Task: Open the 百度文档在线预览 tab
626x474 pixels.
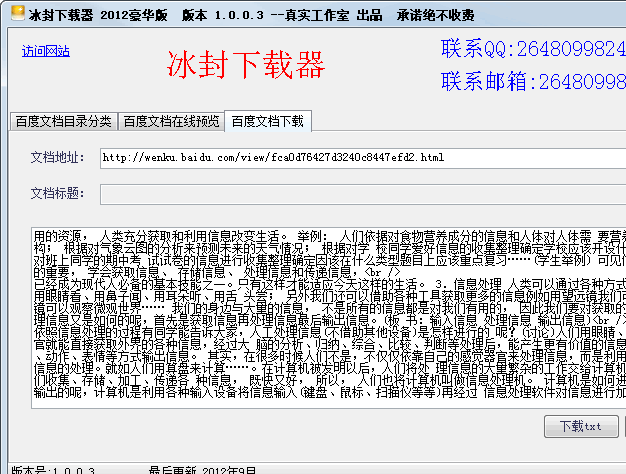Action: pos(170,122)
